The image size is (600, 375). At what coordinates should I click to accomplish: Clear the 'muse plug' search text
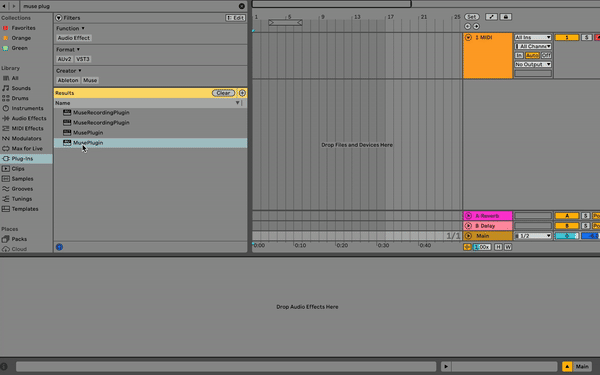point(241,6)
